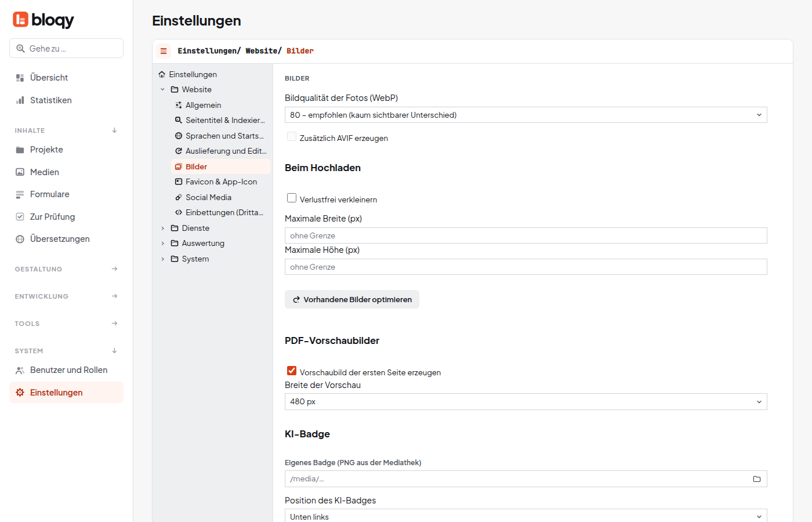Screen dimensions: 812x522
Task: Expand the TOOLS sidebar section
Action: pyautogui.click(x=66, y=324)
